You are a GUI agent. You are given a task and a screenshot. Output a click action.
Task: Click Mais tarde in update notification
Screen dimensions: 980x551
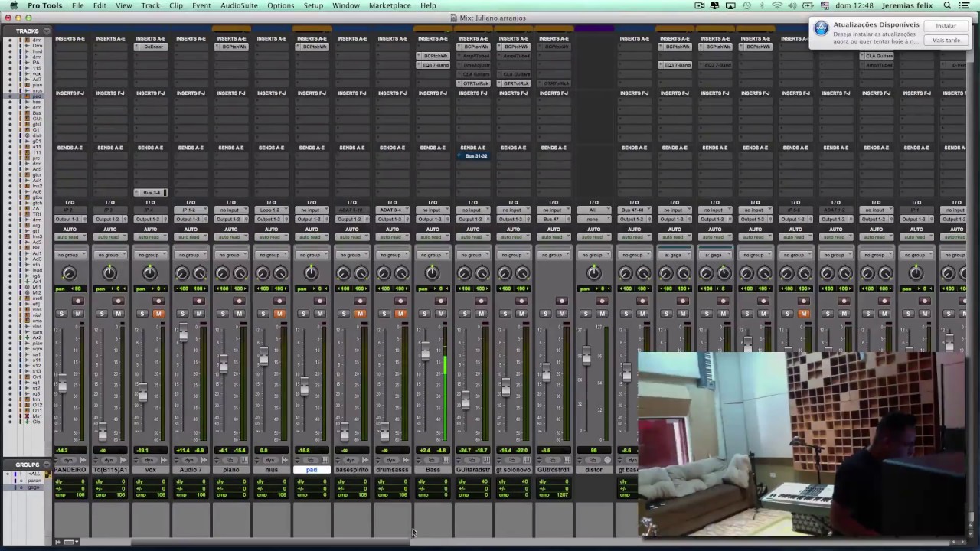pyautogui.click(x=946, y=41)
